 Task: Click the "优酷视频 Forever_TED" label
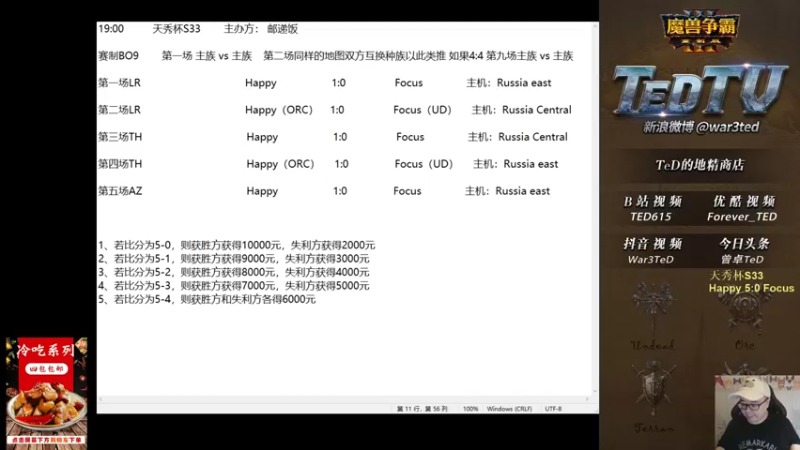tap(742, 208)
